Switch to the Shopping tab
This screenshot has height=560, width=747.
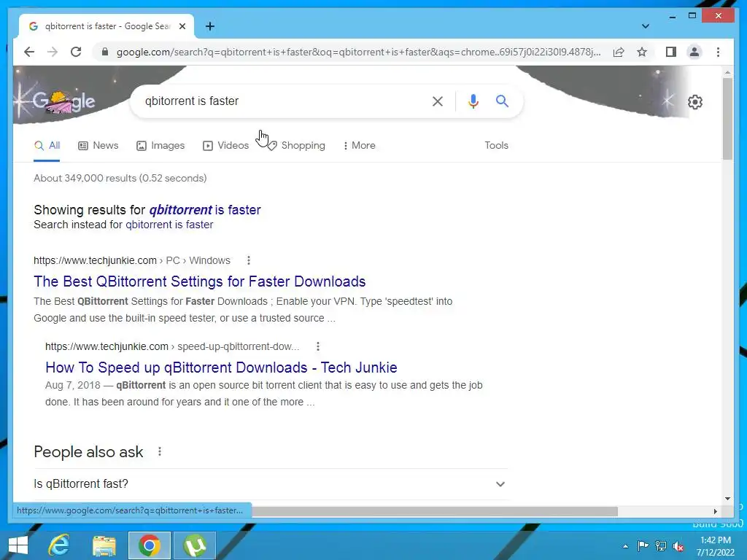(x=296, y=145)
